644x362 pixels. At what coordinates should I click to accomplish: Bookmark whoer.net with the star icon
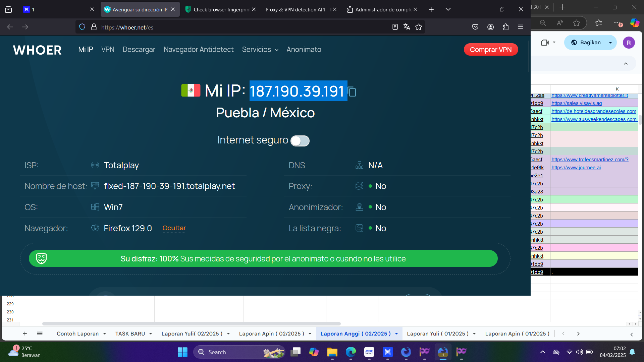click(419, 27)
